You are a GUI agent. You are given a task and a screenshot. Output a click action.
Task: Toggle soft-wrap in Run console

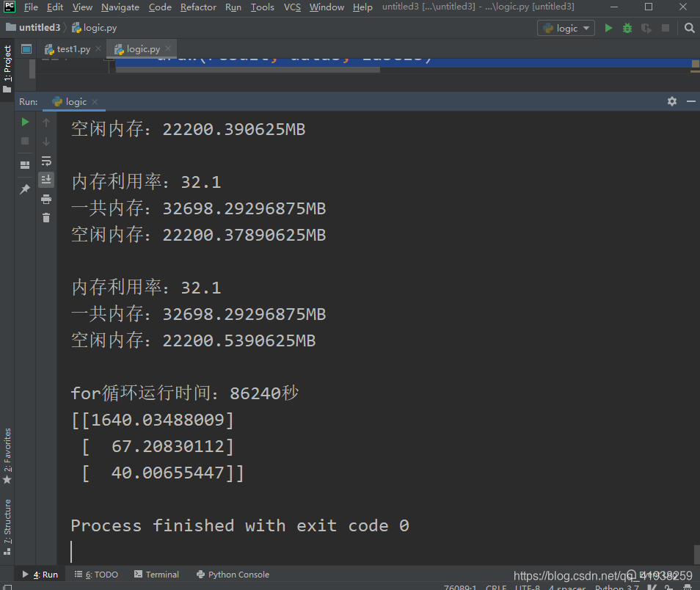pos(46,161)
